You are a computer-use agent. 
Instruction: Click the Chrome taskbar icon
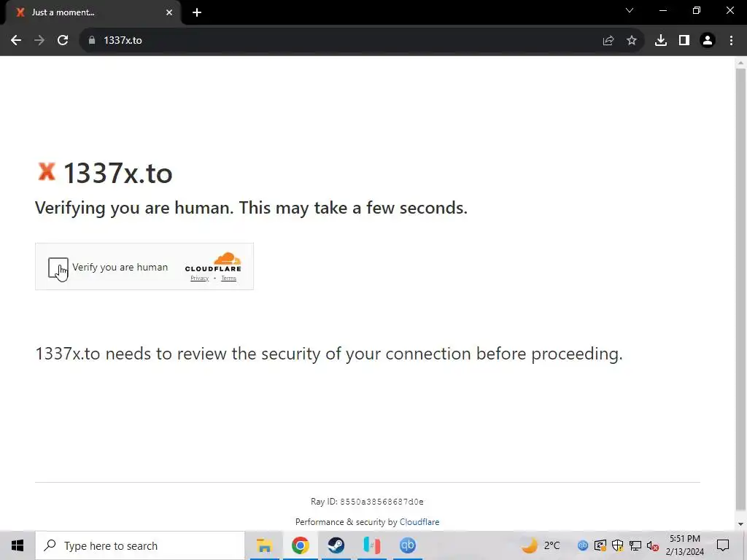click(300, 545)
